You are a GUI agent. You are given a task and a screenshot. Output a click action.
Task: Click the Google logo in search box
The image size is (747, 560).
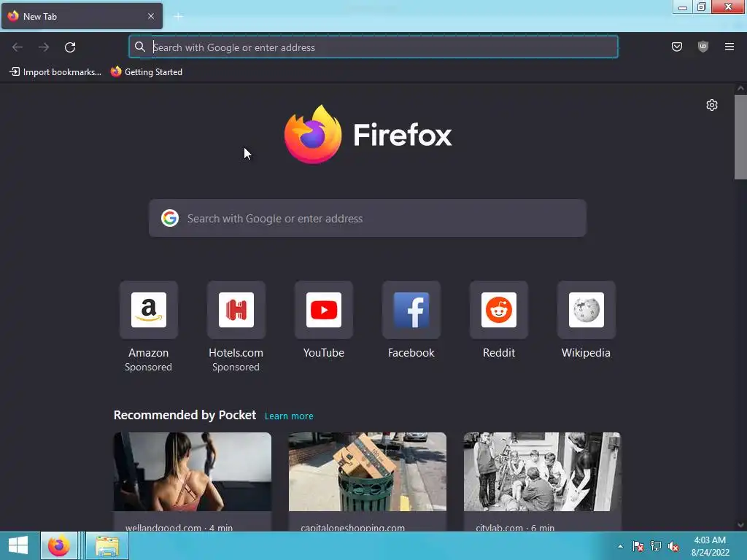[169, 218]
